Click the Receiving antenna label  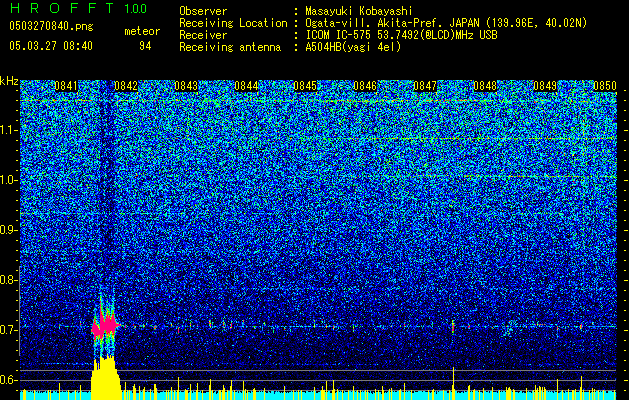(x=230, y=47)
